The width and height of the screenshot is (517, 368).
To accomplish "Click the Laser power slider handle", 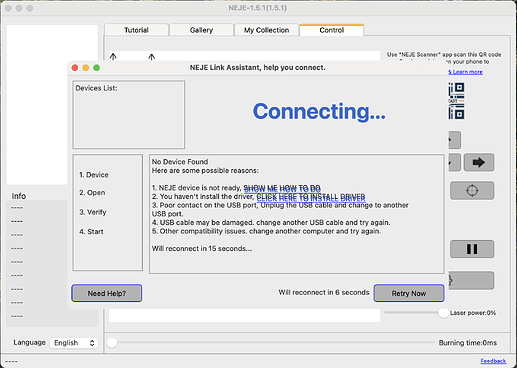I will click(x=443, y=313).
